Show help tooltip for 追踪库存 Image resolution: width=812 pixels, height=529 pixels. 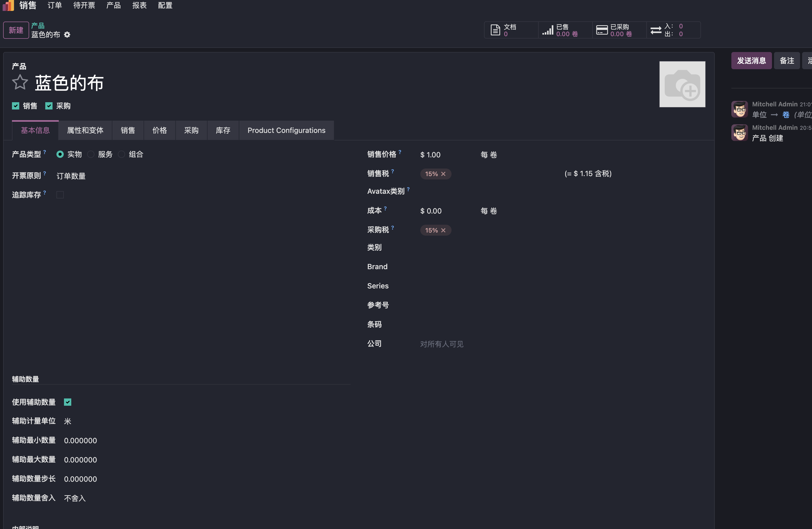pos(45,193)
